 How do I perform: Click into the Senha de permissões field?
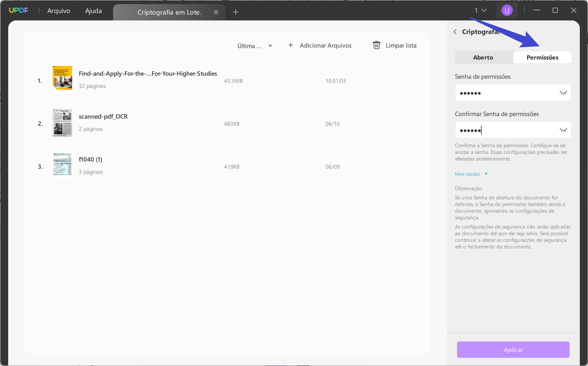pyautogui.click(x=507, y=93)
